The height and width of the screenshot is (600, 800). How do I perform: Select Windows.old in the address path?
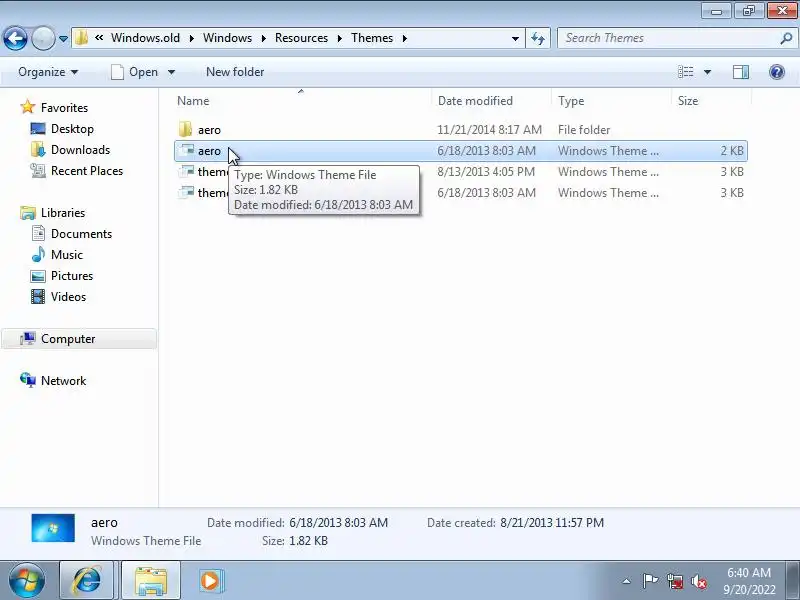145,38
